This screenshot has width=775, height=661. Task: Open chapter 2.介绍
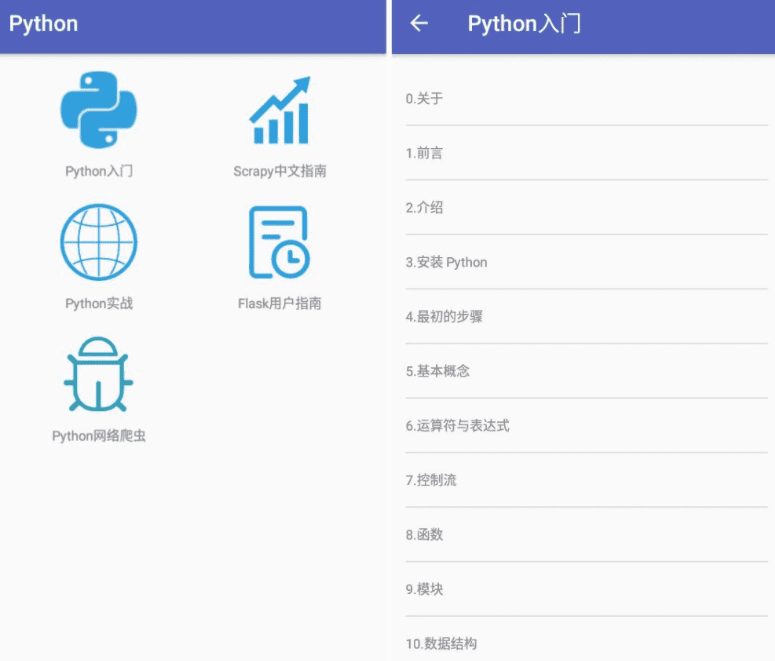(586, 207)
